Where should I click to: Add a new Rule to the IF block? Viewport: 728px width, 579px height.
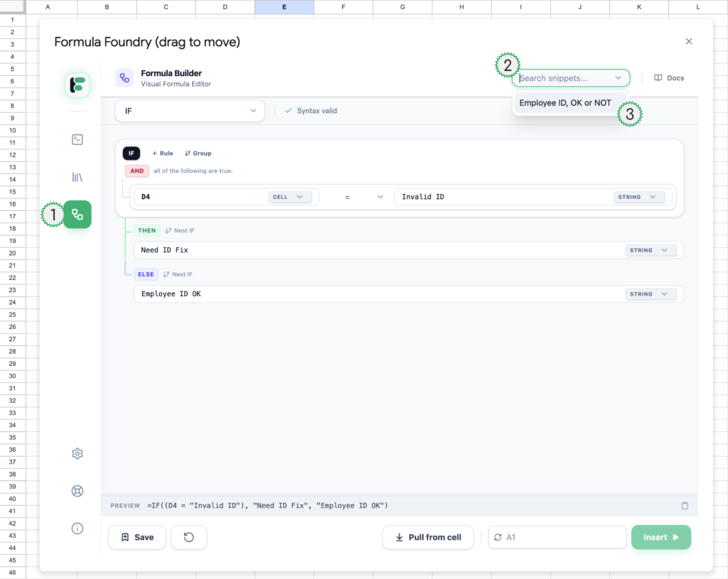163,153
